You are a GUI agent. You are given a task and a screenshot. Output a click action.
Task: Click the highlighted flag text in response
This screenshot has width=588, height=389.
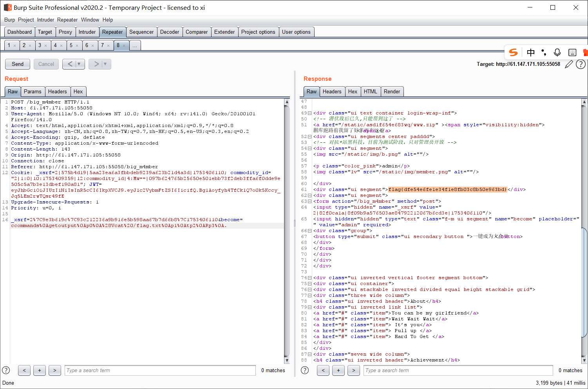pyautogui.click(x=448, y=189)
